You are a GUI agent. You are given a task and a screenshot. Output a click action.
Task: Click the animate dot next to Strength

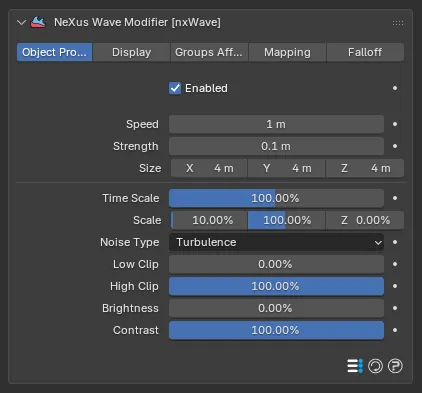coord(395,146)
